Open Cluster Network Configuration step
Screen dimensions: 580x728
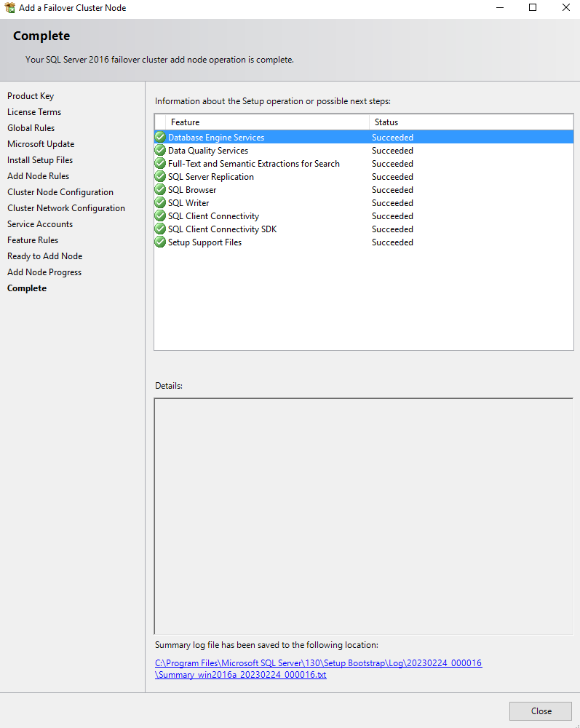click(x=66, y=208)
